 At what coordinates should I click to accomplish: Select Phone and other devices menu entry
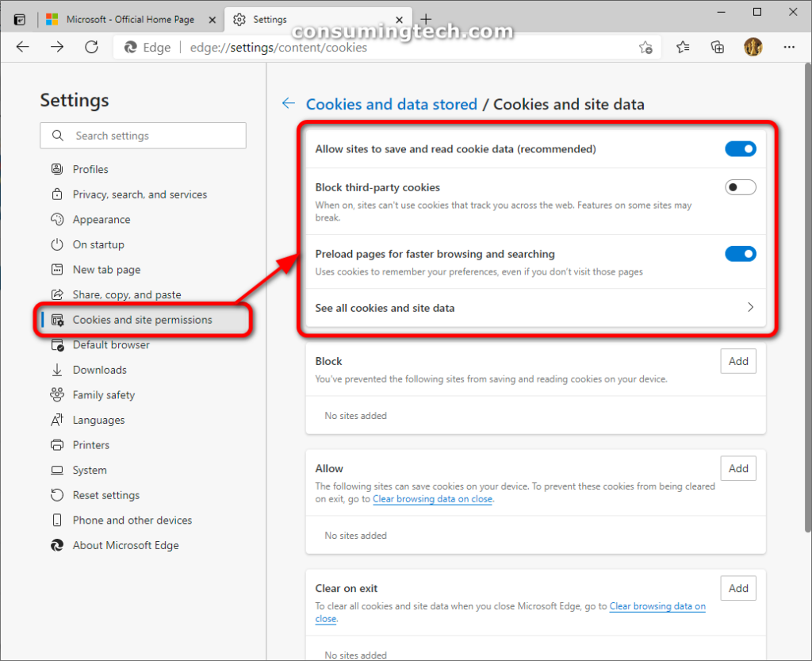tap(132, 520)
